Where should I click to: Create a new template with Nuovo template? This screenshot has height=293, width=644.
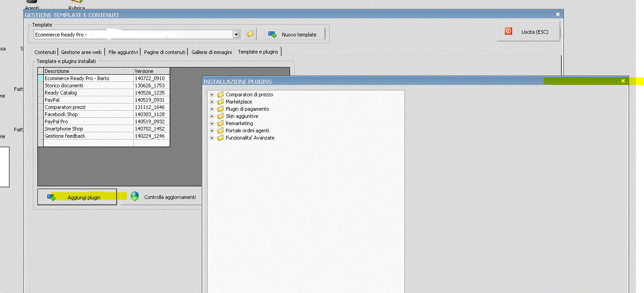(x=292, y=34)
